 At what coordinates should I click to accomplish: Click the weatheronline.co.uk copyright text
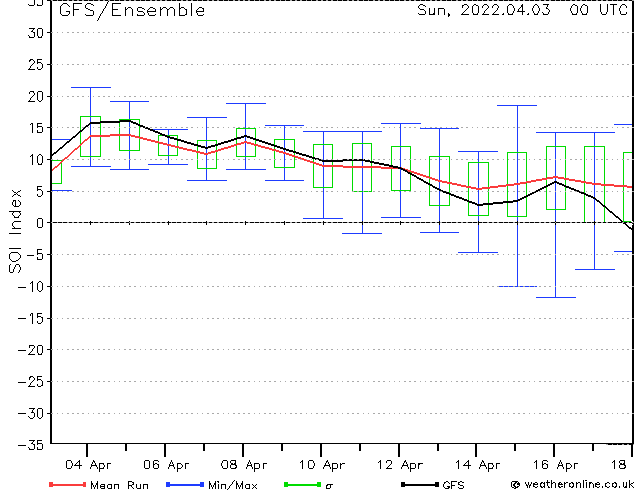point(572,484)
